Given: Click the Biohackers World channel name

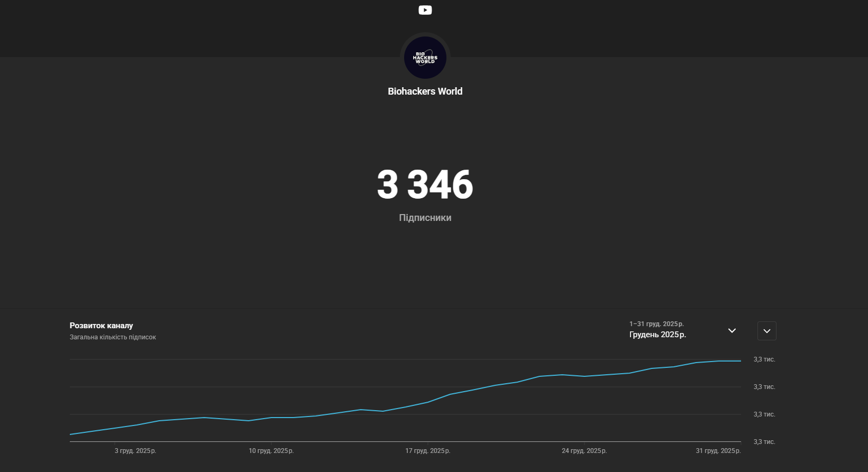Looking at the screenshot, I should pos(425,91).
